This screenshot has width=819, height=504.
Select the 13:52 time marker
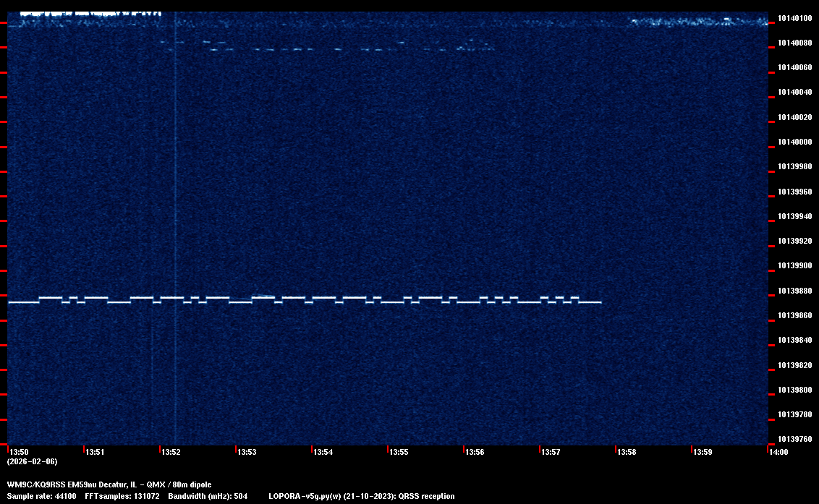point(171,452)
